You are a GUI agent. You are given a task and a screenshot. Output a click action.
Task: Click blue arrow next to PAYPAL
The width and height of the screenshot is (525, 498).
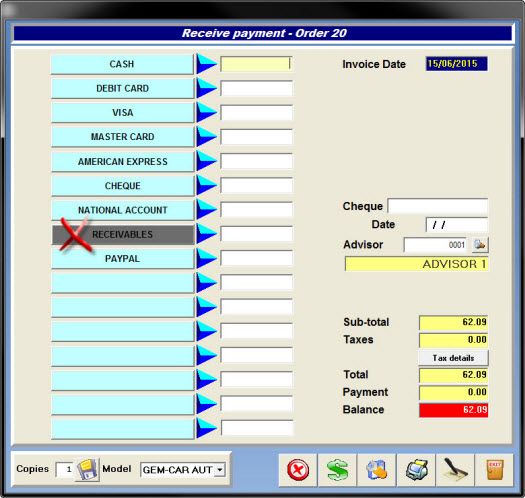click(206, 258)
